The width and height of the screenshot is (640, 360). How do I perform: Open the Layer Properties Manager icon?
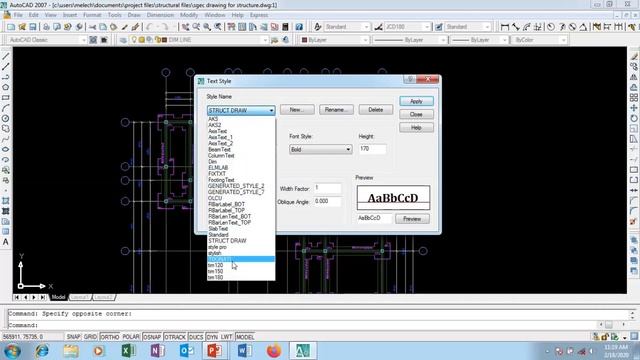point(123,40)
